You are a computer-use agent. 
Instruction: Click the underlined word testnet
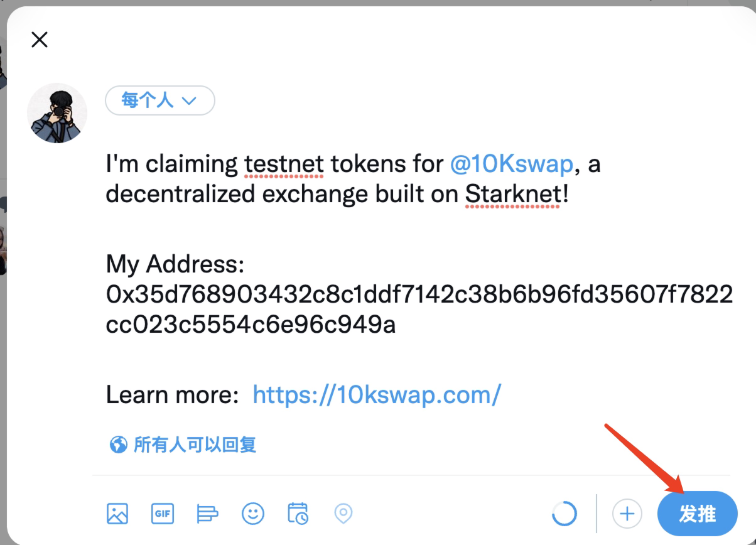pyautogui.click(x=284, y=164)
